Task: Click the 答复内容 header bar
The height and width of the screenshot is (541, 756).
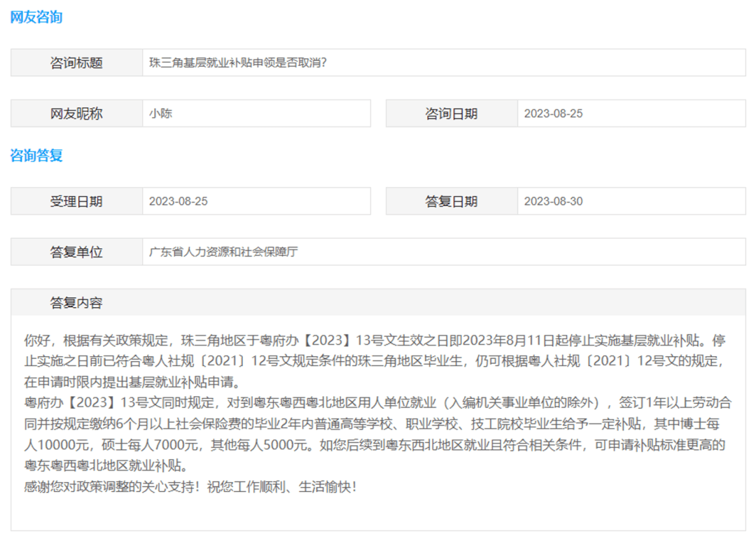Action: [x=379, y=303]
